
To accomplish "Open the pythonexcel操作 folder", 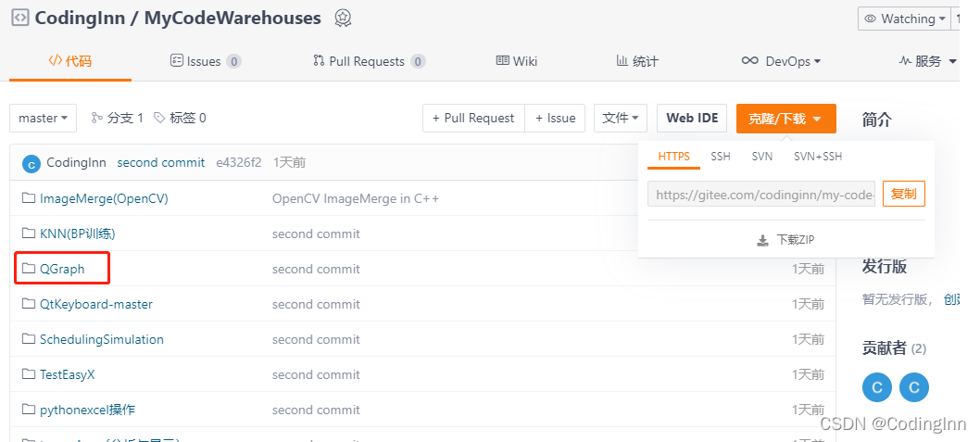I will click(x=87, y=410).
